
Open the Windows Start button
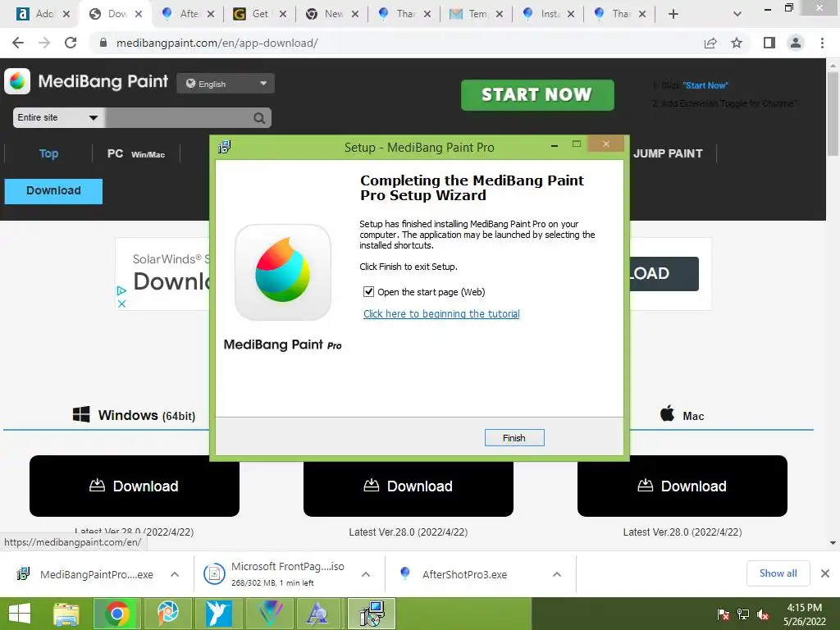click(x=20, y=614)
